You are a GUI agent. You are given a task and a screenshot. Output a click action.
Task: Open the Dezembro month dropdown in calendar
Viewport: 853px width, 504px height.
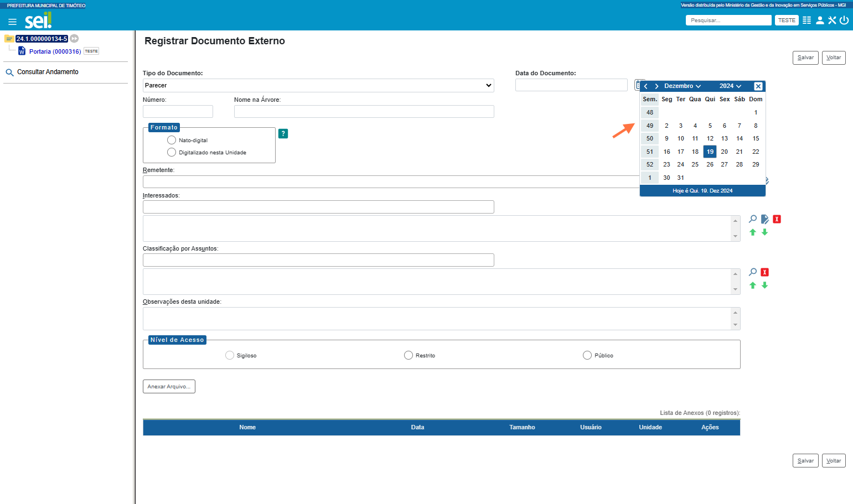pyautogui.click(x=683, y=86)
